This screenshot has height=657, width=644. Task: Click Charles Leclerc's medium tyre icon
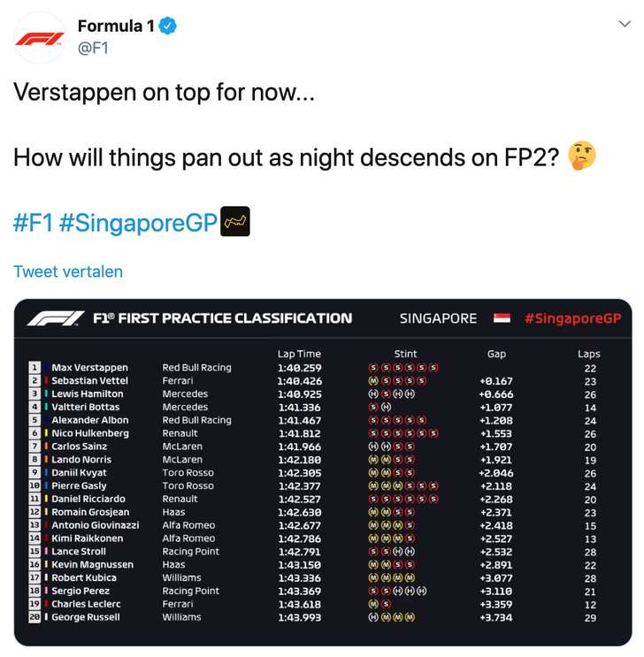point(373,604)
